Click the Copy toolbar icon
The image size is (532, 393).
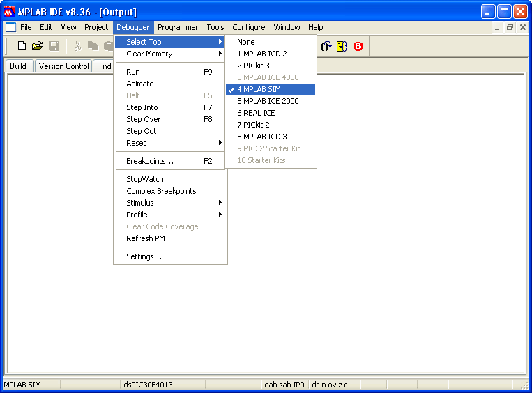(x=93, y=46)
